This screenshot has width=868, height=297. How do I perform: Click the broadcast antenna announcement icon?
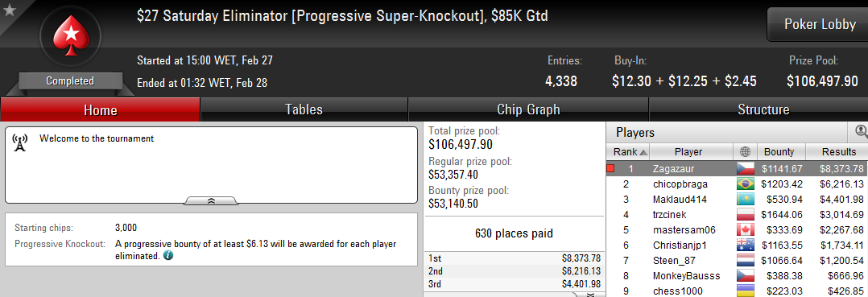[x=20, y=143]
